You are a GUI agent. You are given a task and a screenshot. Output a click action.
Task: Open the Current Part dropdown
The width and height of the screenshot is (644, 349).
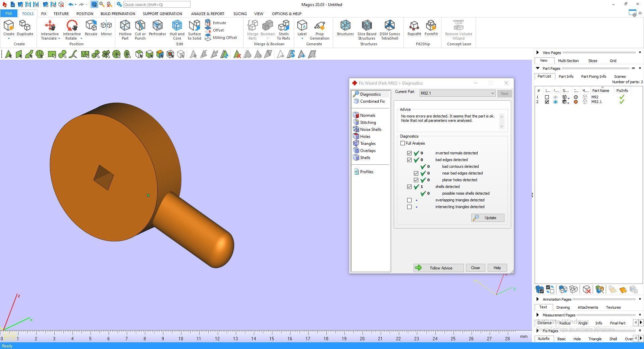coord(458,93)
